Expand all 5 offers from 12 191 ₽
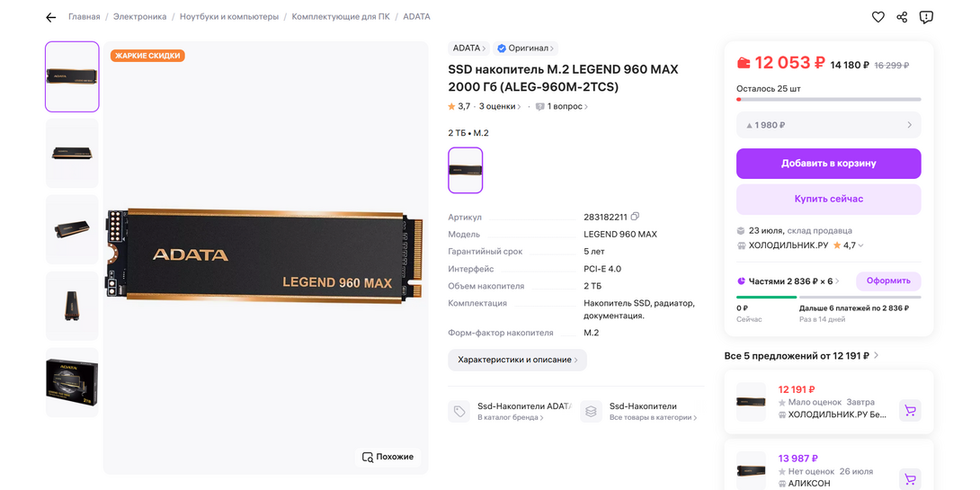 point(802,356)
